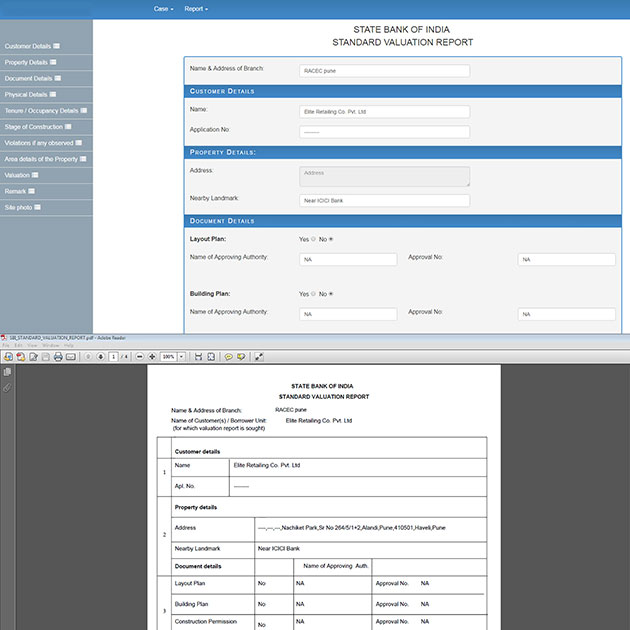Click the highlight text icon
The width and height of the screenshot is (630, 630).
[241, 356]
